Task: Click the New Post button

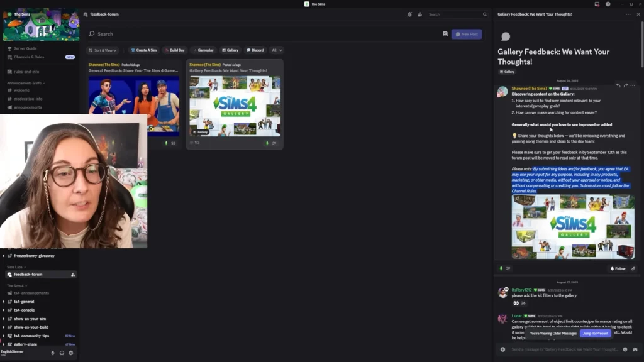Action: click(465, 33)
